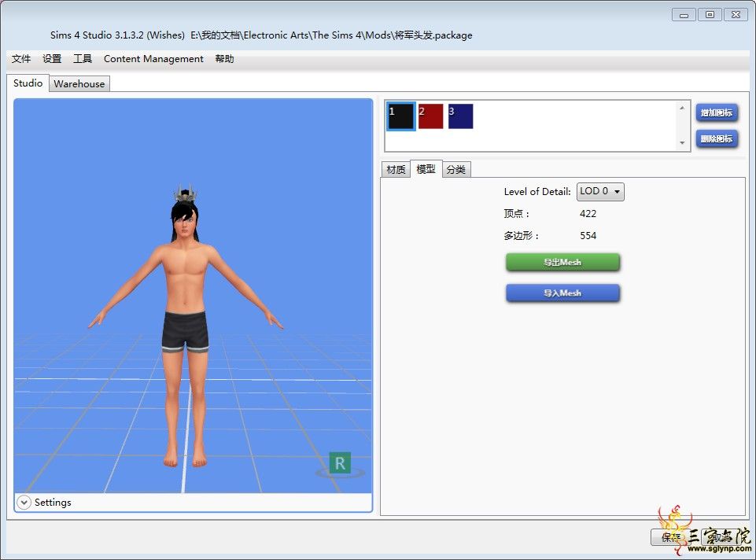
Task: Click the vertex count value 422
Action: [x=588, y=213]
